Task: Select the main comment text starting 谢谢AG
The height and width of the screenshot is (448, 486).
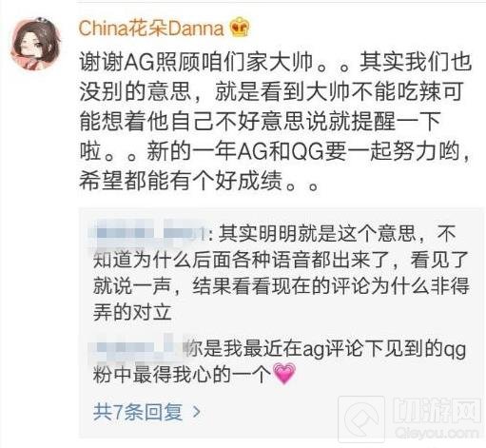Action: tap(275, 122)
